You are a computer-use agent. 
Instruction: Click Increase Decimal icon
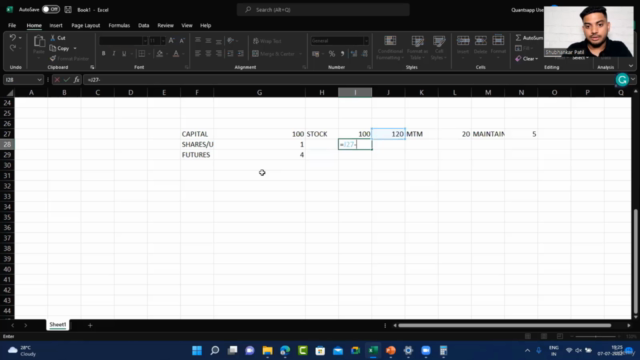tap(353, 53)
